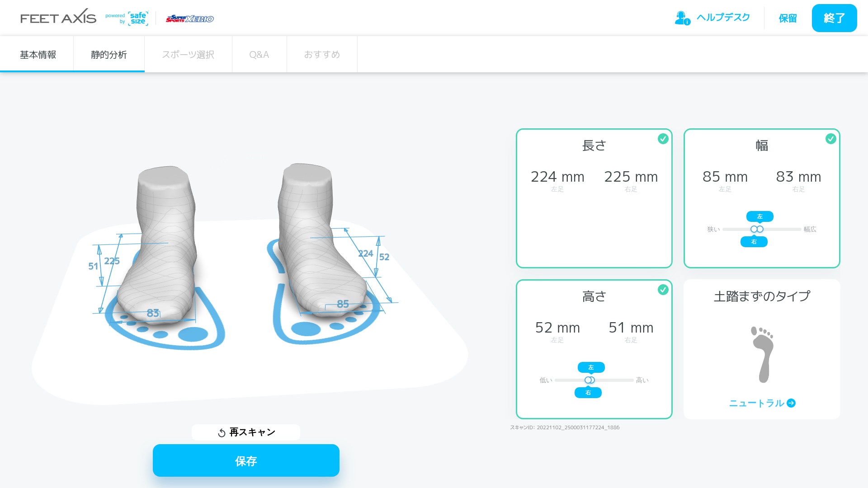The width and height of the screenshot is (868, 488).
Task: Click the 保存 save button
Action: pos(245,461)
